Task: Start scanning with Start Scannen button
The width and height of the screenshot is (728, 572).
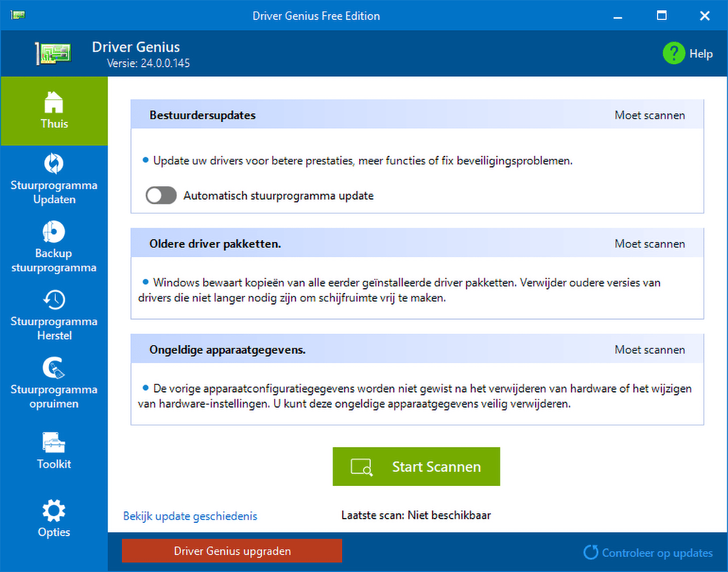Action: coord(416,466)
